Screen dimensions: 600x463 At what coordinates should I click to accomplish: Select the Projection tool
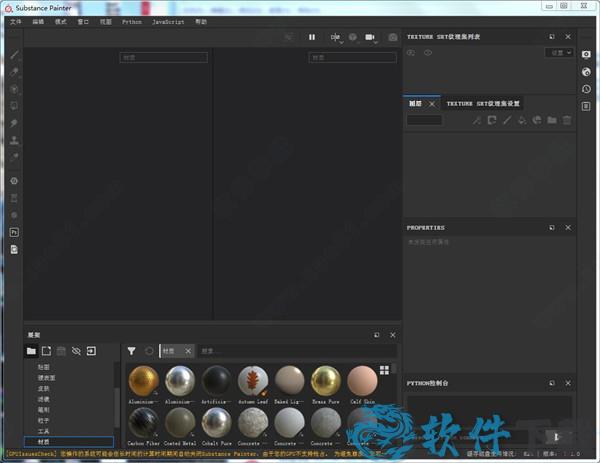[14, 89]
